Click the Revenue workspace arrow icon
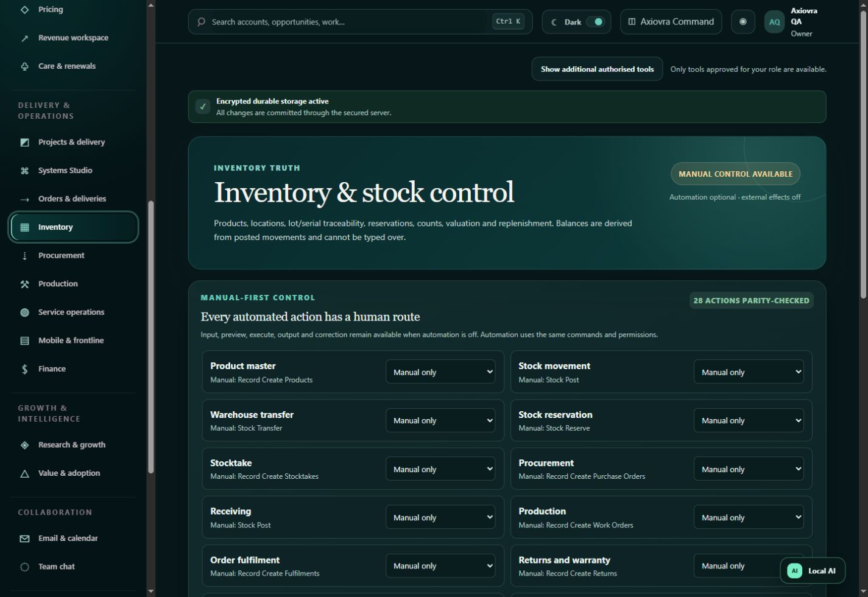The image size is (868, 597). pyautogui.click(x=24, y=38)
